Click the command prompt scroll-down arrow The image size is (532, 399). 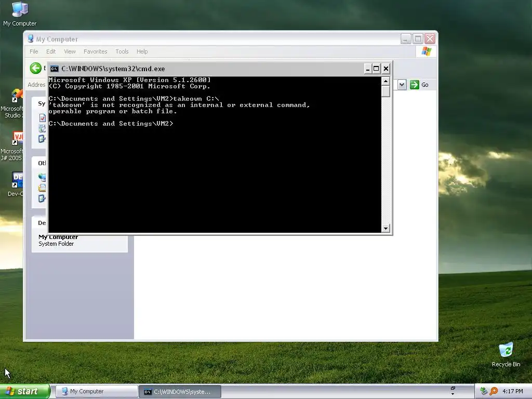[385, 229]
